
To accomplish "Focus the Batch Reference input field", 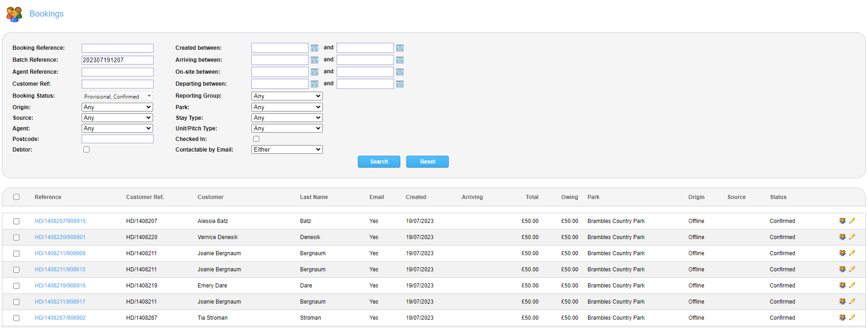I will click(117, 60).
